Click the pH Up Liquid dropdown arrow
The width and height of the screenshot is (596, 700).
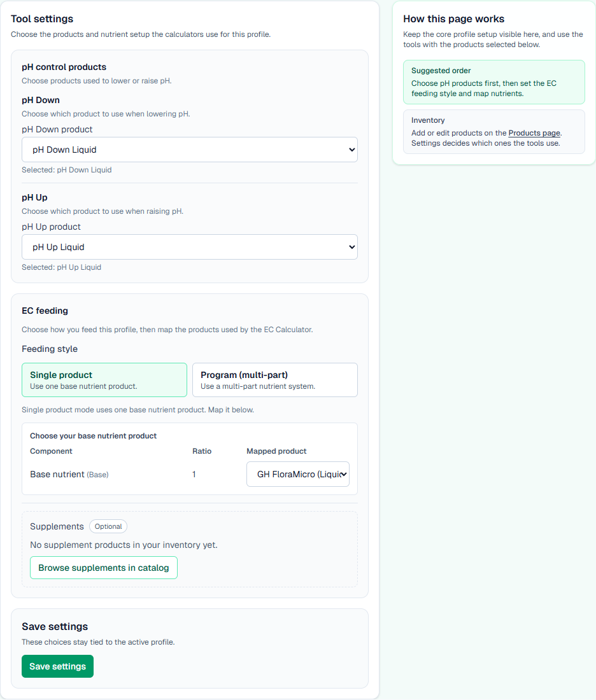(352, 247)
